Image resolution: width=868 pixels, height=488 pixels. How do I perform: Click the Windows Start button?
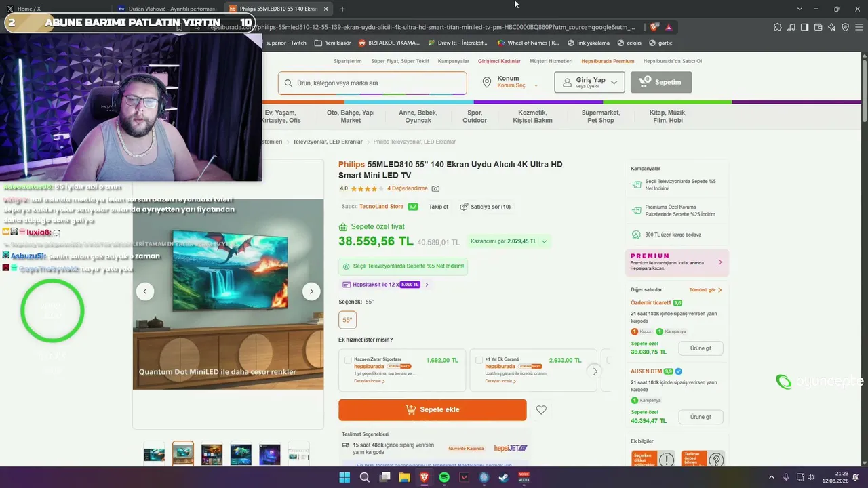344,477
